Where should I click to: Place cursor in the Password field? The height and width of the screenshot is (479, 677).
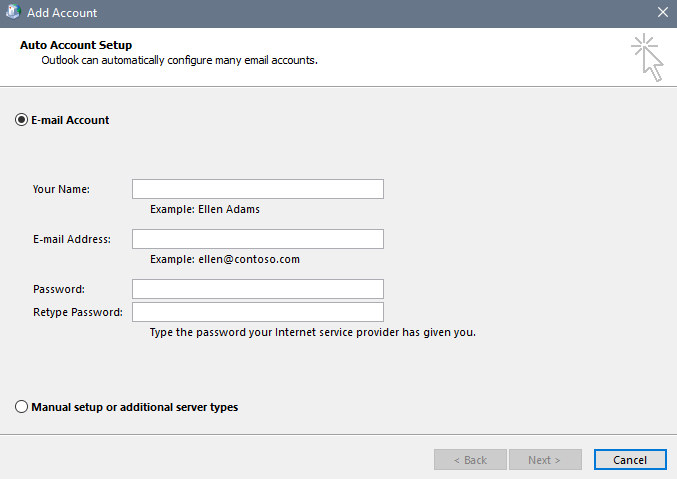pos(258,289)
